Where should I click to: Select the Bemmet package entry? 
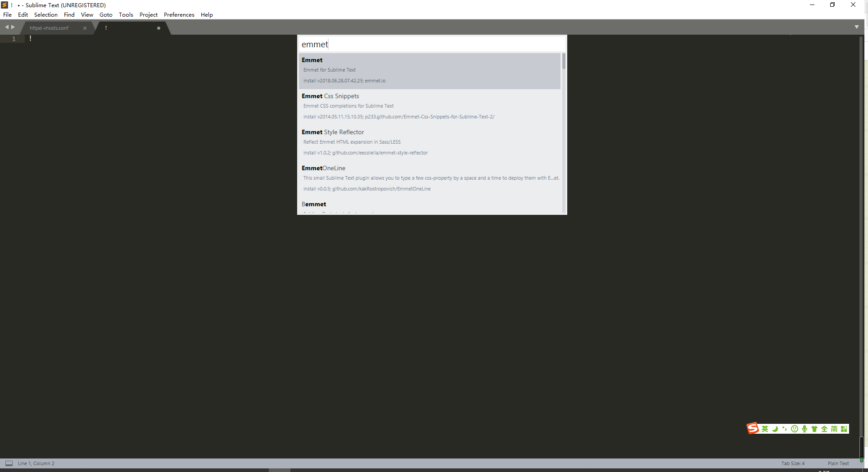[x=429, y=205]
